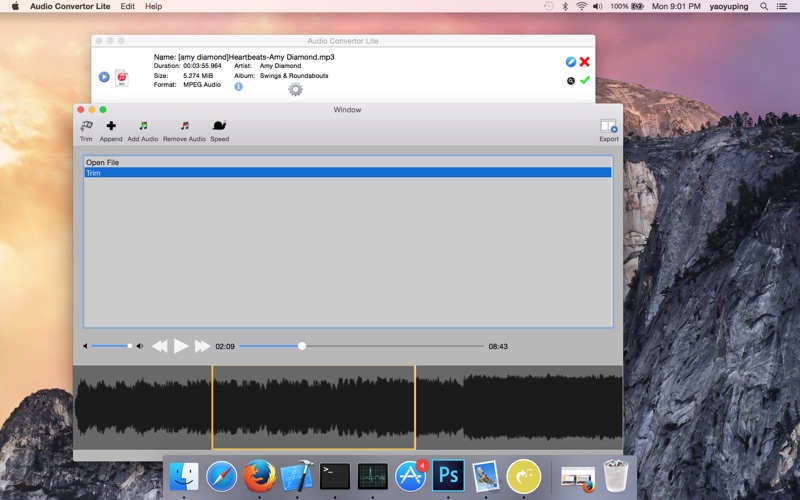
Task: Click the Export button in the toolbar
Action: tap(609, 131)
